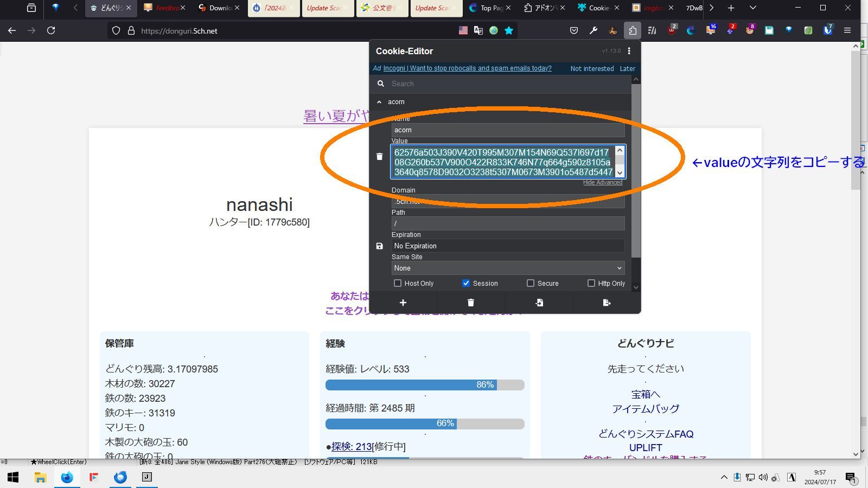Show hidden system tray icons

pos(724,477)
